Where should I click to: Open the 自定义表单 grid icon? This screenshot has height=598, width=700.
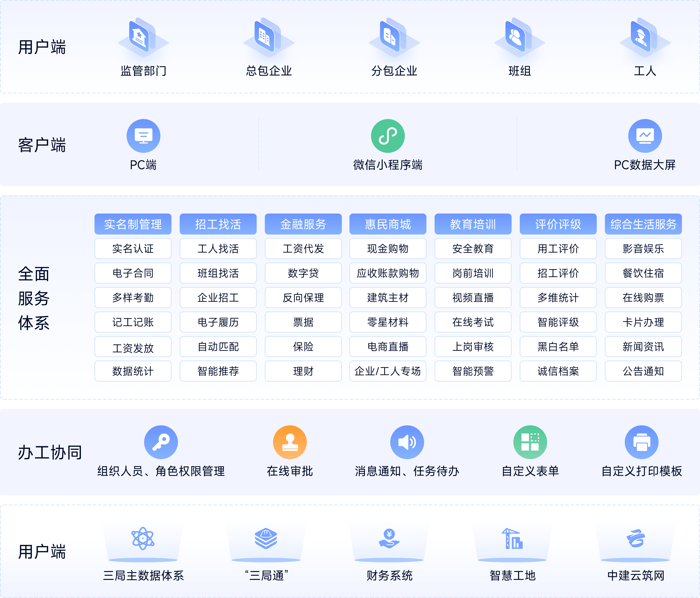click(x=530, y=442)
